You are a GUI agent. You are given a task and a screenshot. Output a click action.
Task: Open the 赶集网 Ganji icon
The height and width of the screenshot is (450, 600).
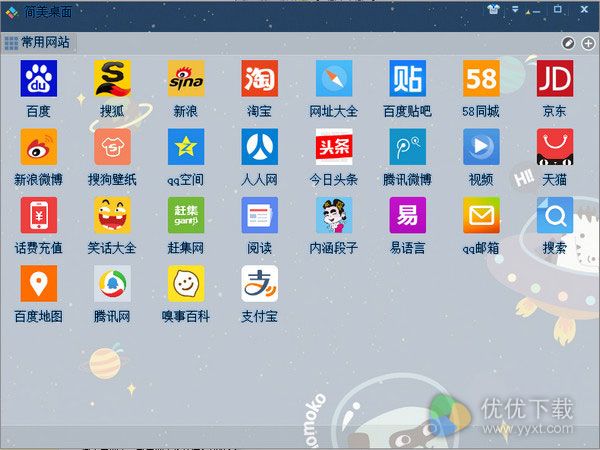point(186,215)
